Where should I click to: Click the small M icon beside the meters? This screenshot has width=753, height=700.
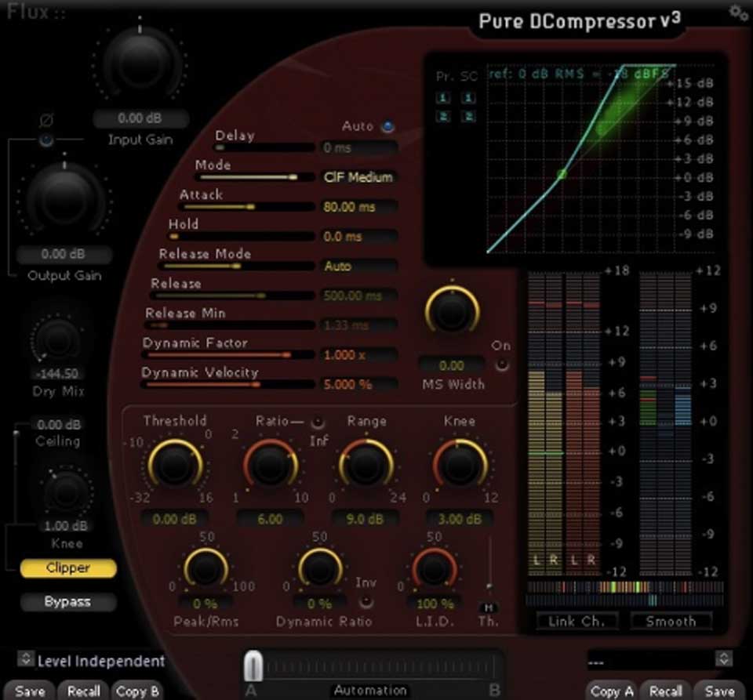pos(489,608)
